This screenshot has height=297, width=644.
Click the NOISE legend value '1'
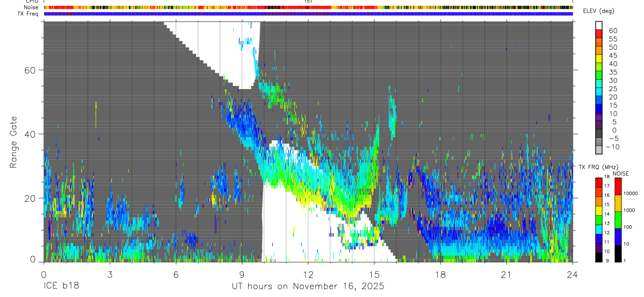tap(625, 260)
